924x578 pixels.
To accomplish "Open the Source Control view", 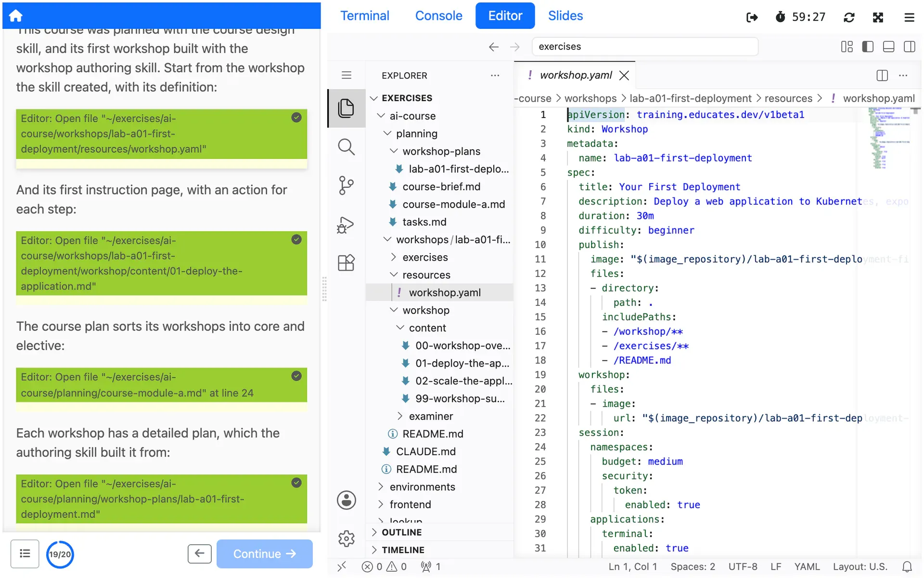I will [346, 185].
